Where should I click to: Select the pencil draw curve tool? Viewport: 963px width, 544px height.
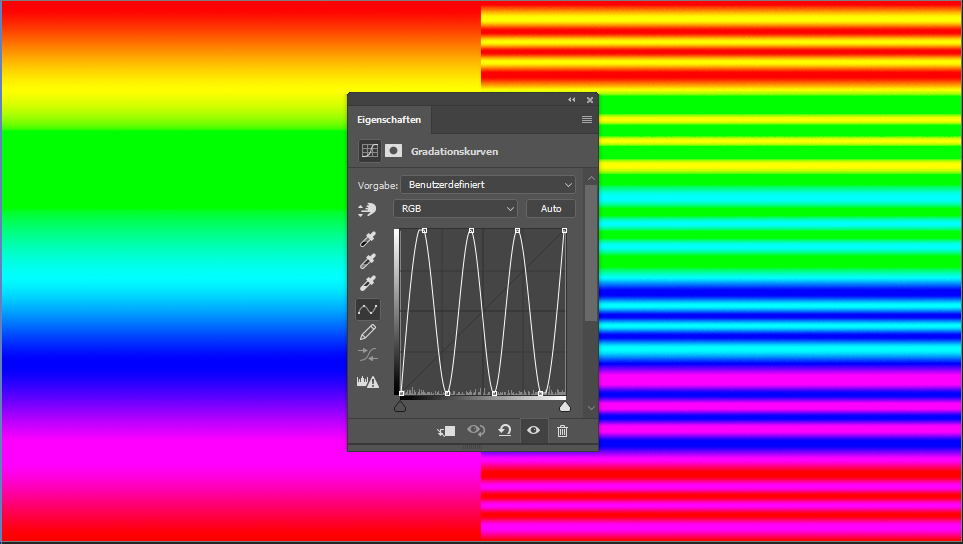pyautogui.click(x=367, y=332)
